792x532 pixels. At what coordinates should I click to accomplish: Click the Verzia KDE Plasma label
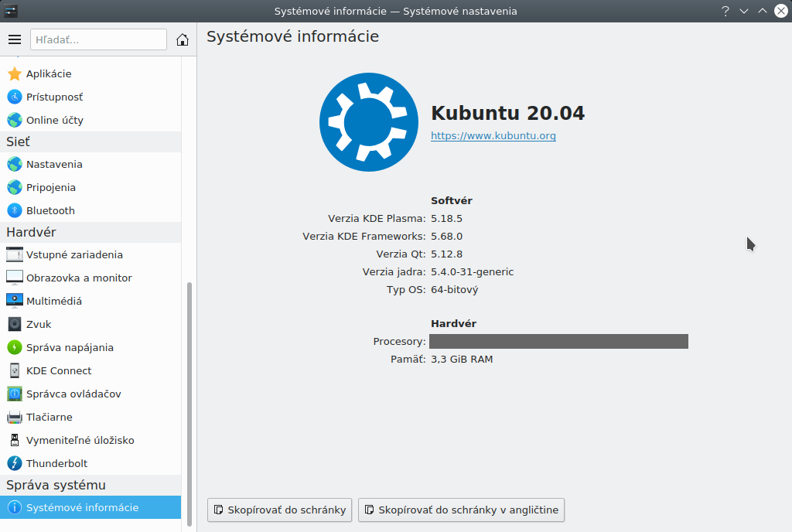coord(377,219)
